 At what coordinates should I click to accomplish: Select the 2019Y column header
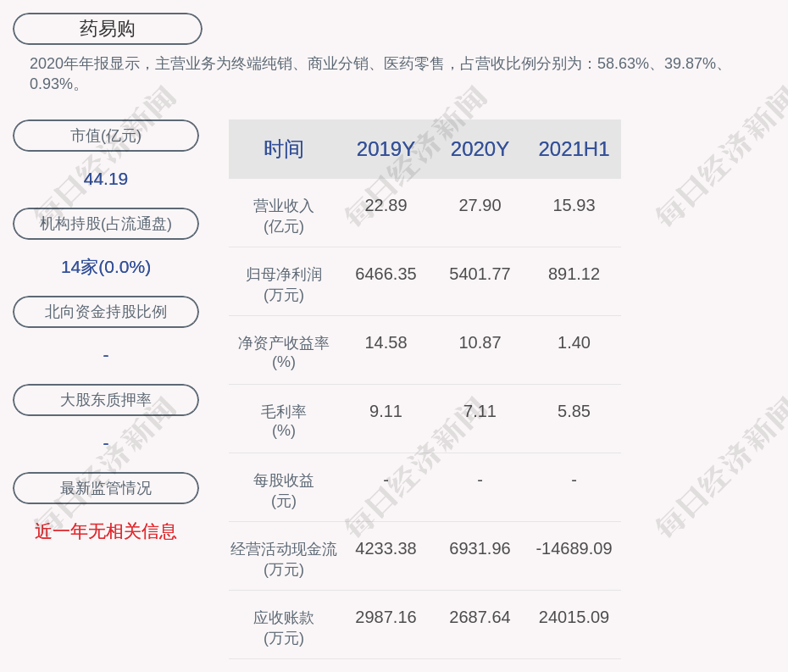click(x=386, y=149)
